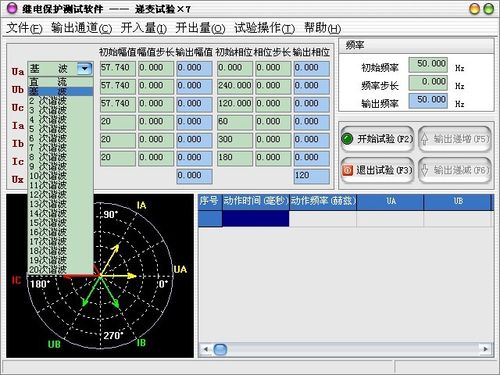Viewport: 500px width, 375px height.
Task: Choose 10次谐波 from the list
Action: (x=60, y=176)
